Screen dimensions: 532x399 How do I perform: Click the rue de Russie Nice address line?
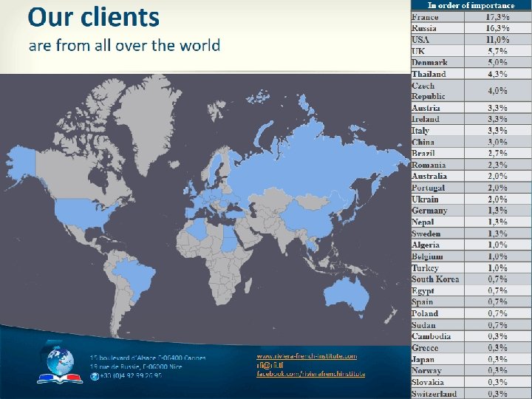tap(136, 366)
